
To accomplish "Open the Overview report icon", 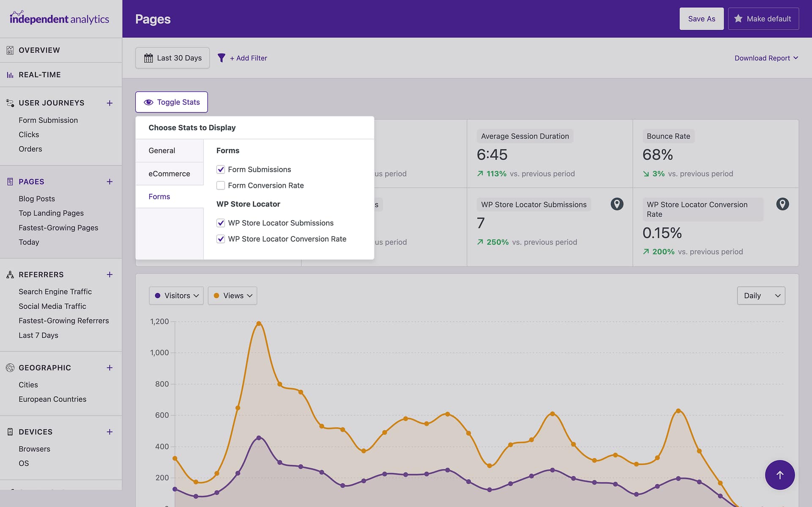I will [10, 50].
